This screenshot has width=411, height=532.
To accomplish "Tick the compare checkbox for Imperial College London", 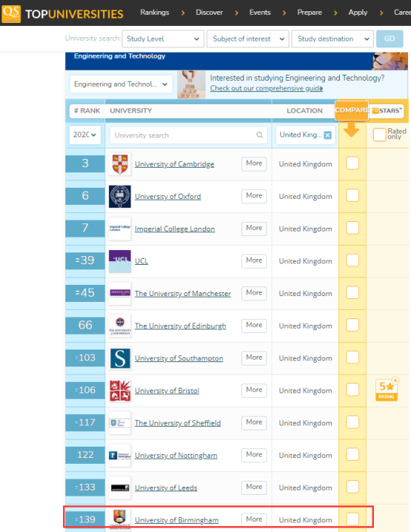I will 352,228.
